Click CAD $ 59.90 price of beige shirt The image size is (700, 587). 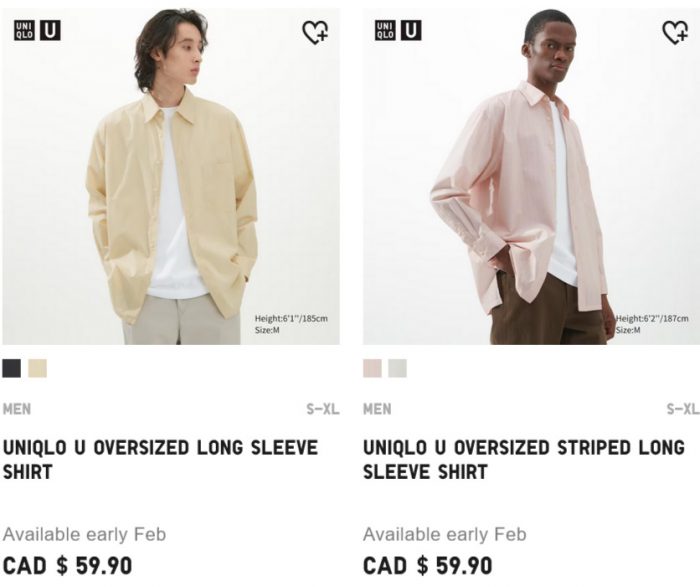click(x=67, y=566)
